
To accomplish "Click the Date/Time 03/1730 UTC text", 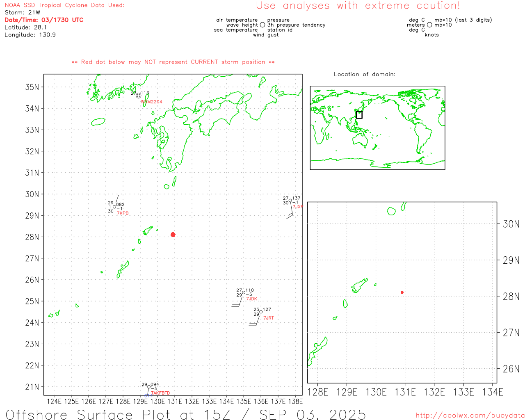I will coord(44,20).
